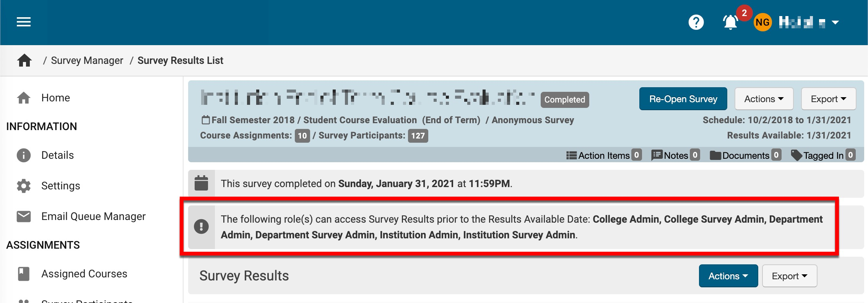Expand the user account dropdown arrow

(x=835, y=23)
